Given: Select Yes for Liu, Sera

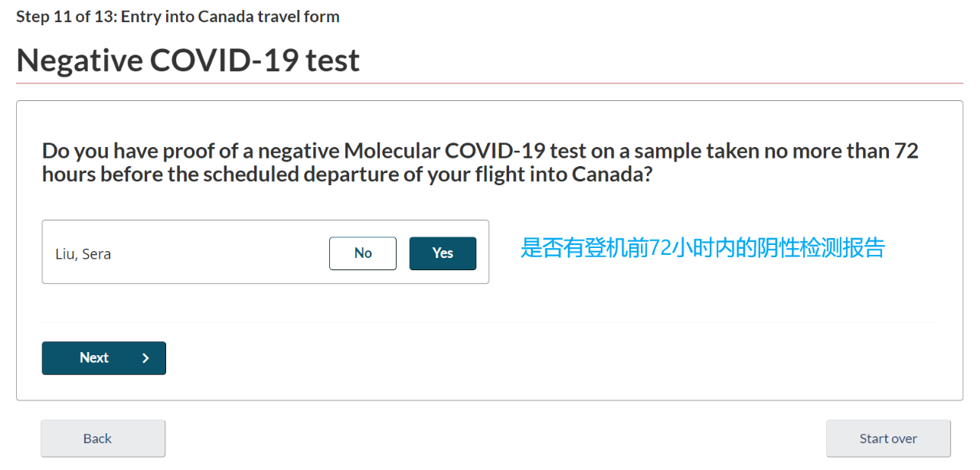Looking at the screenshot, I should pyautogui.click(x=443, y=253).
